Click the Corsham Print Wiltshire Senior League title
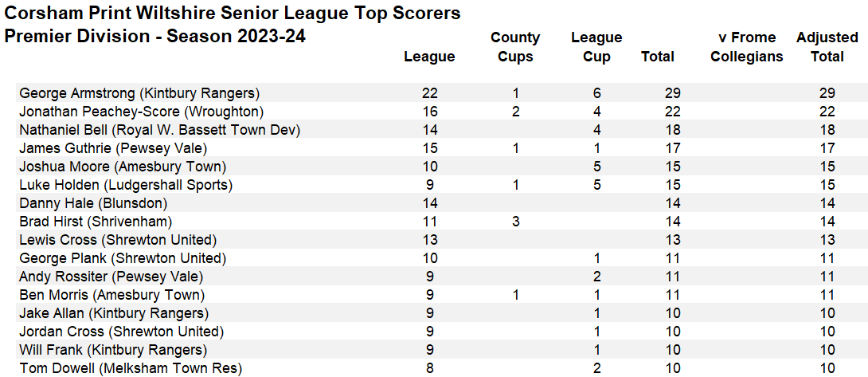This screenshot has height=377, width=868. click(x=233, y=14)
